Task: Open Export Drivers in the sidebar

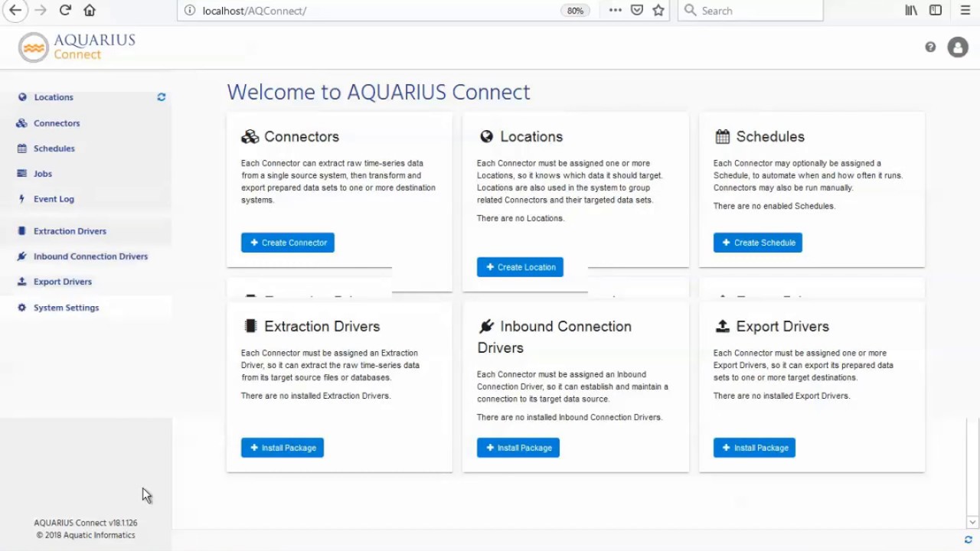Action: click(x=62, y=282)
